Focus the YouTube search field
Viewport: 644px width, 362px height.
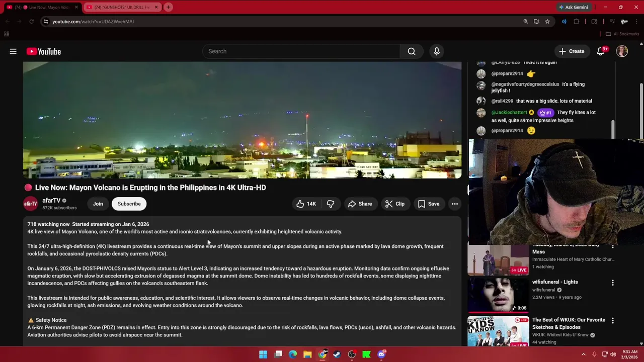coord(301,51)
